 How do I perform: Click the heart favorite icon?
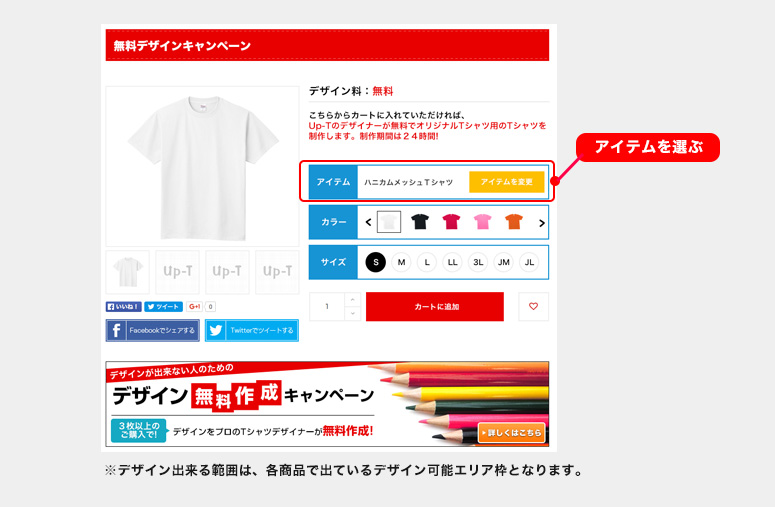click(x=533, y=306)
